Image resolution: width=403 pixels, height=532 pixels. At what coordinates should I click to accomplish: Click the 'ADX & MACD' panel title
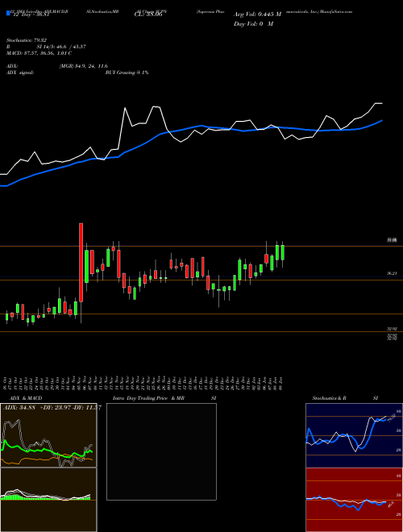[26, 398]
